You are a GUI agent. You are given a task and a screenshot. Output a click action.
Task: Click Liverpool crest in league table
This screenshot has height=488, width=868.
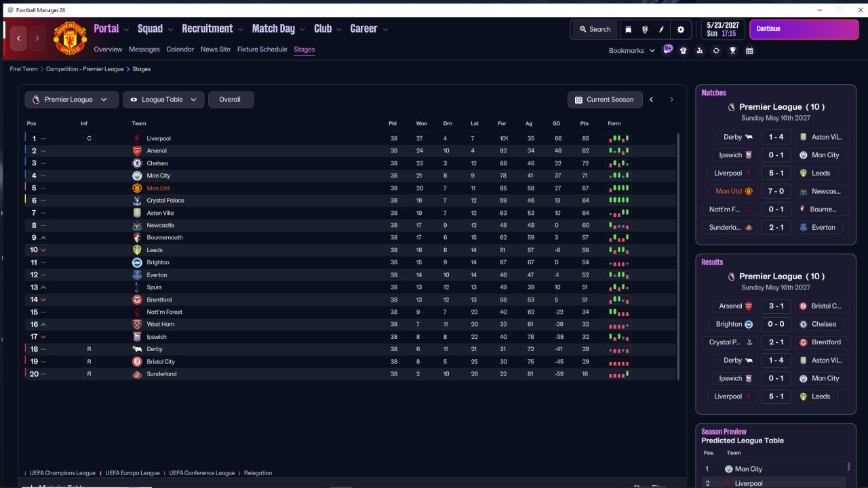click(x=137, y=138)
